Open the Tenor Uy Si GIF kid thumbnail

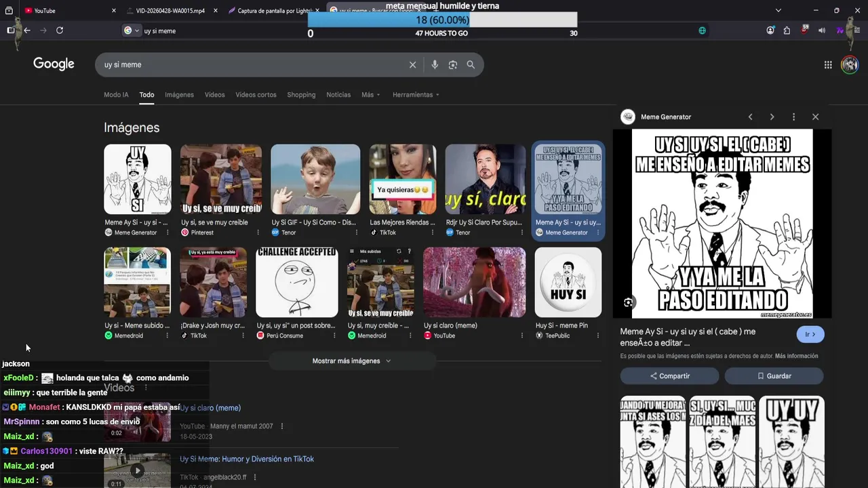[x=315, y=179]
